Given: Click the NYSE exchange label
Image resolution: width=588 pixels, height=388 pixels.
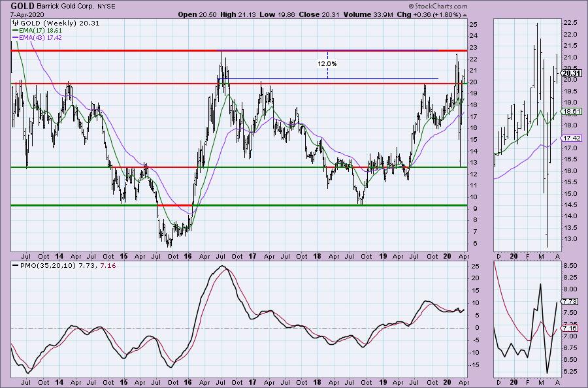Looking at the screenshot, I should [x=106, y=7].
